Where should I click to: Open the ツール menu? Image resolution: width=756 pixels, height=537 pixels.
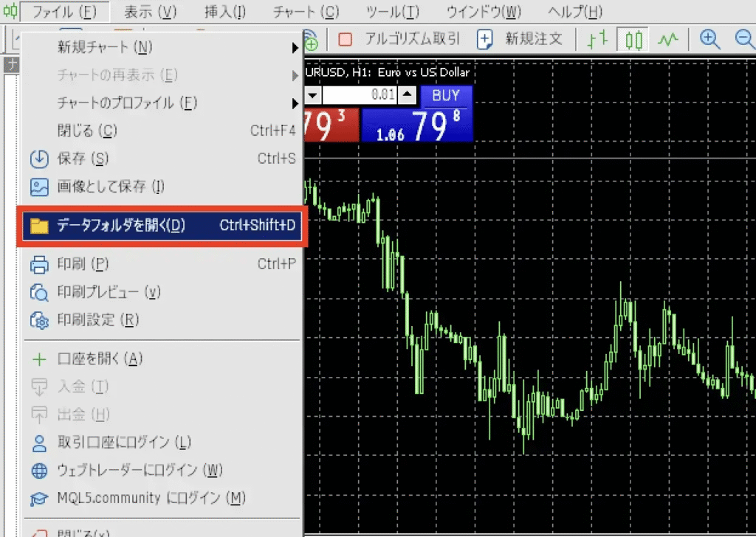point(392,12)
